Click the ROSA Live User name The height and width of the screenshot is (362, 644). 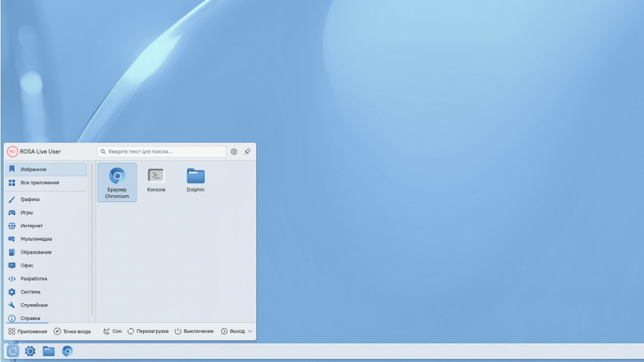coord(40,151)
